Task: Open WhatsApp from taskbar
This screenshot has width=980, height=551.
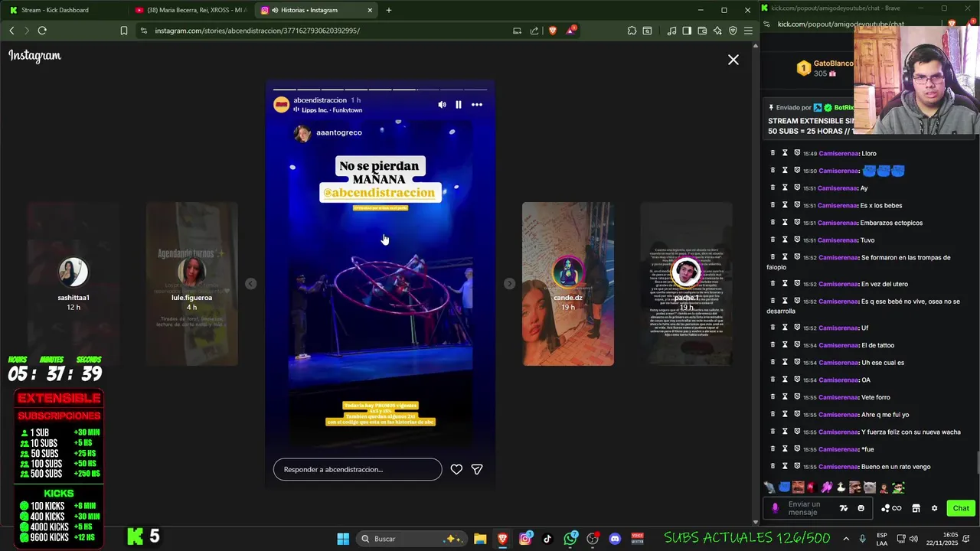Action: tap(570, 539)
